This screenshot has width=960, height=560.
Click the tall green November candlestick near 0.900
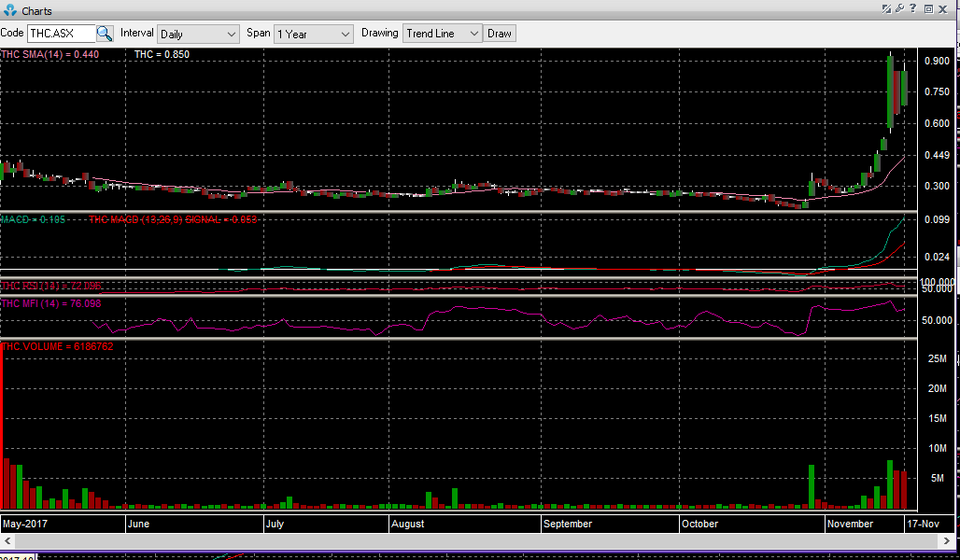[x=890, y=91]
